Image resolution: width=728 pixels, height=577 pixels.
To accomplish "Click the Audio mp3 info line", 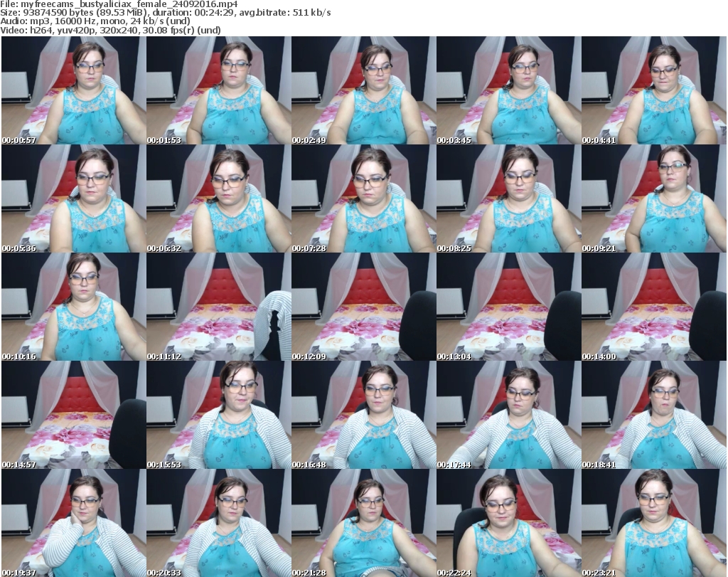I will pos(95,21).
